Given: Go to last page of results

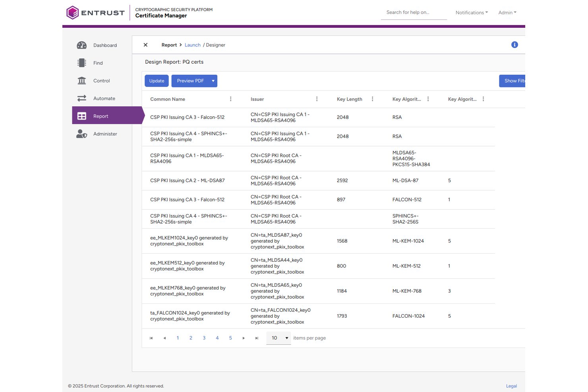Looking at the screenshot, I should [x=257, y=338].
